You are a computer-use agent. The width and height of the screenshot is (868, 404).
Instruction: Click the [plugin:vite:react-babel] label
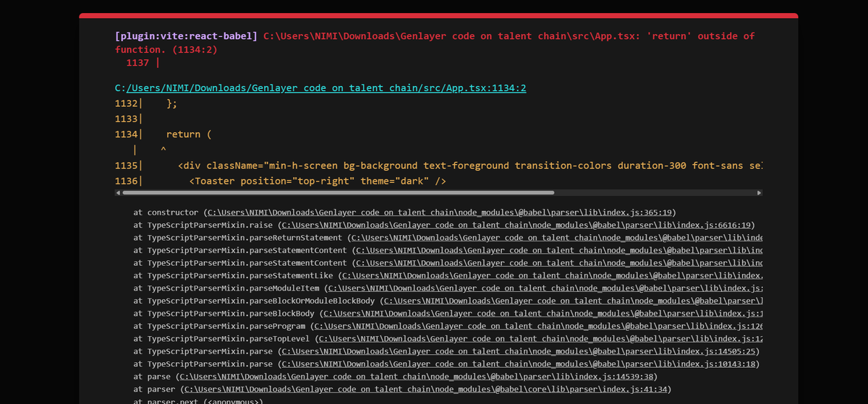(x=186, y=36)
